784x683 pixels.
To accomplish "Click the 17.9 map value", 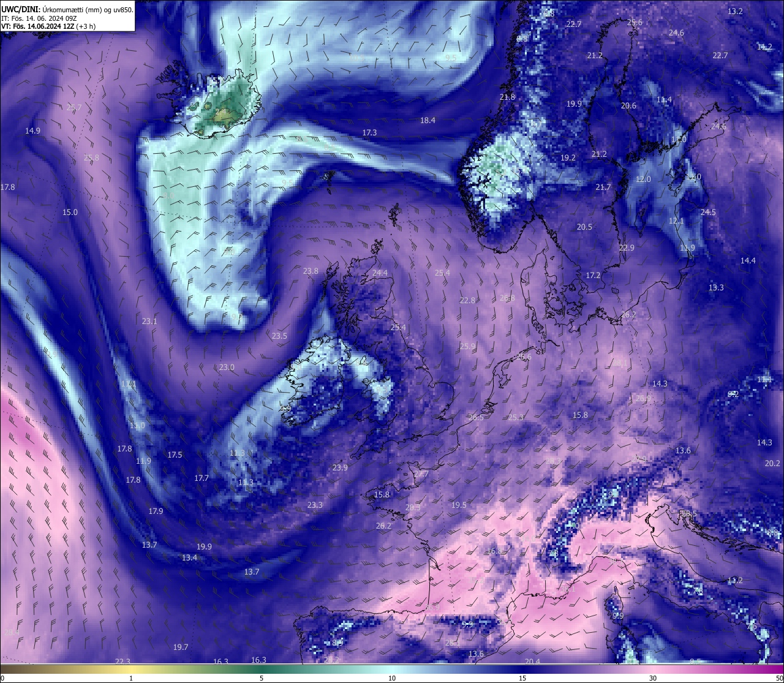I will pos(156,511).
